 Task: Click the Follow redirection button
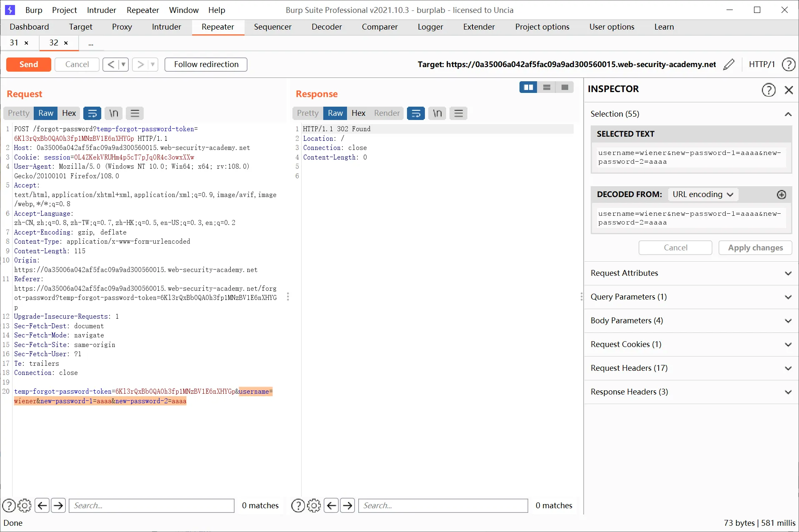point(206,65)
